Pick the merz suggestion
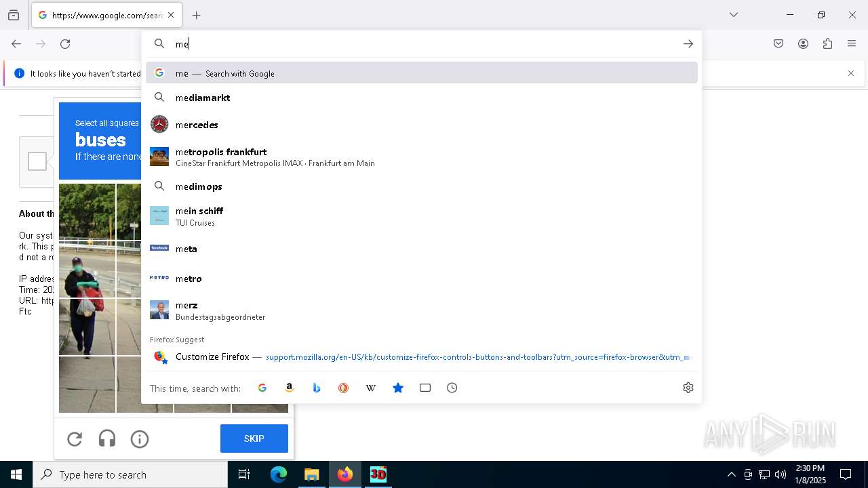The width and height of the screenshot is (868, 488). coord(422,310)
